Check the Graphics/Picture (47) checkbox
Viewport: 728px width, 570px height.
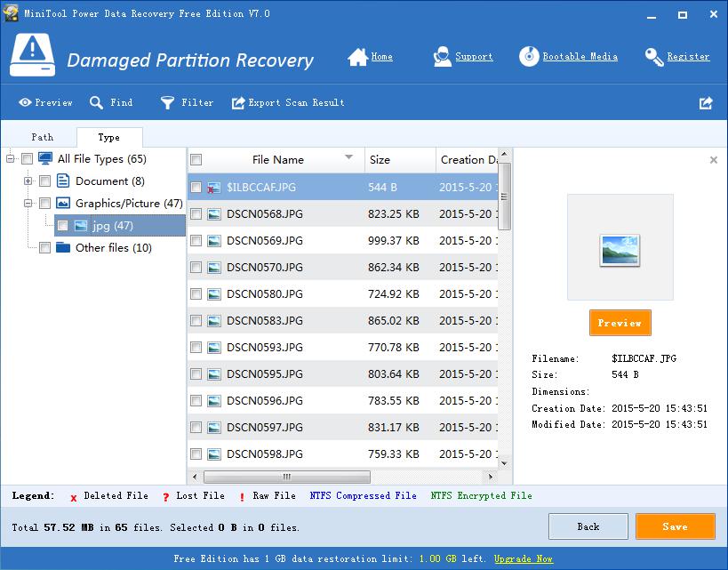[x=45, y=203]
